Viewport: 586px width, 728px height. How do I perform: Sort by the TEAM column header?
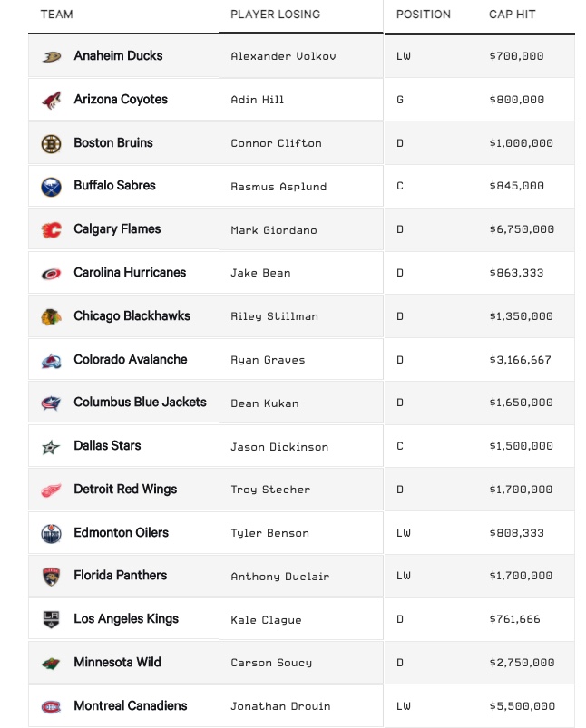click(56, 15)
